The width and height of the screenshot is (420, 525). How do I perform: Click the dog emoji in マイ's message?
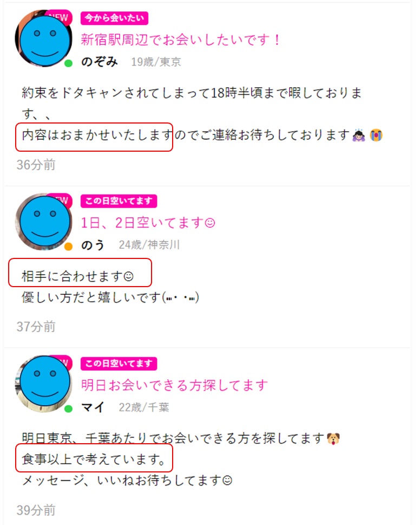coord(333,438)
